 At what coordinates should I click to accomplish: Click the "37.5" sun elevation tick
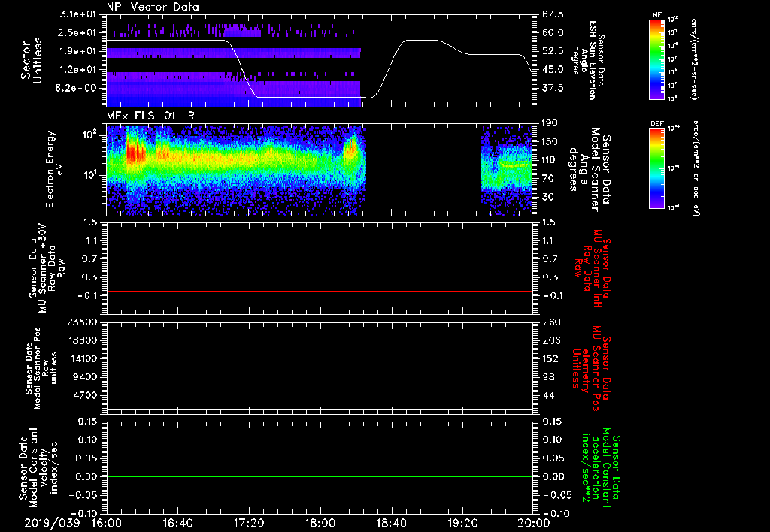tap(553, 89)
